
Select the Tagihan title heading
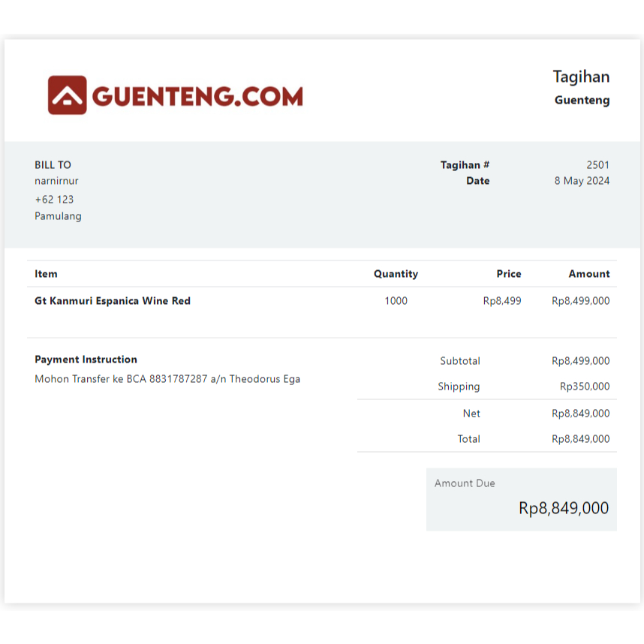click(x=581, y=77)
